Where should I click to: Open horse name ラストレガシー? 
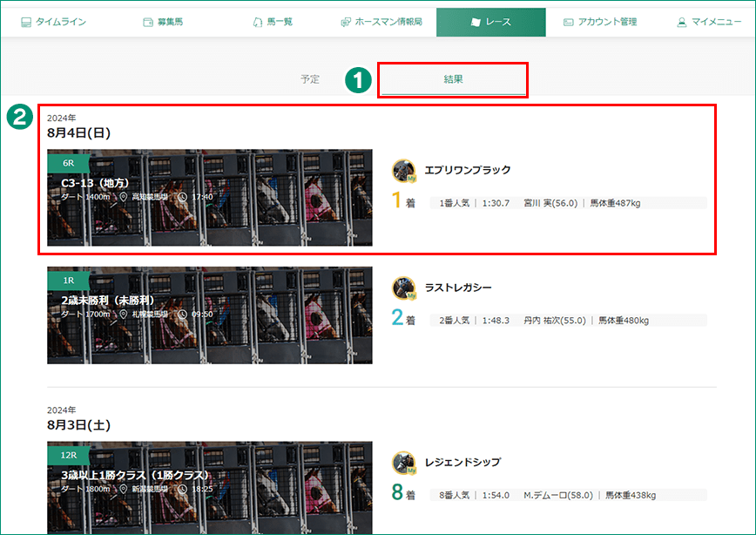pyautogui.click(x=458, y=288)
